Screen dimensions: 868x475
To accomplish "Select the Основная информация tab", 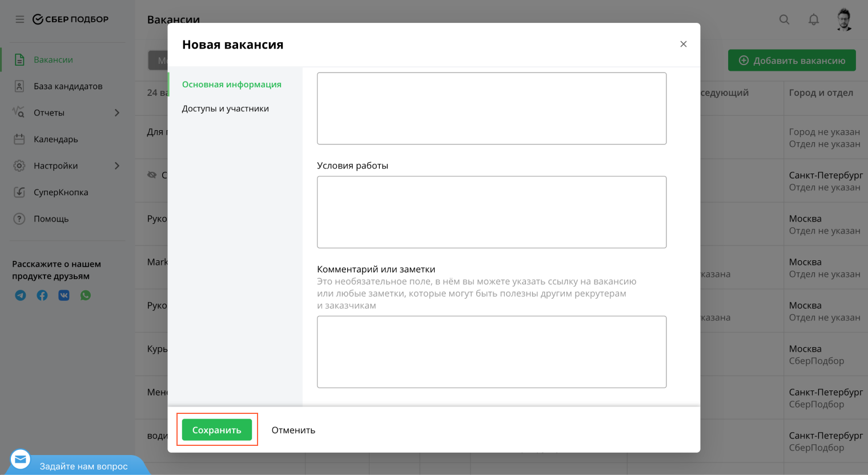I will pyautogui.click(x=231, y=84).
